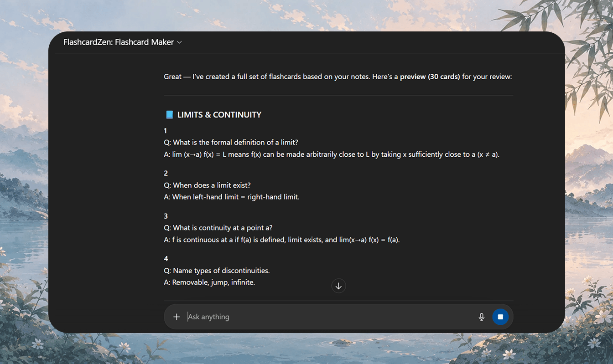Screen dimensions: 613x364
Task: Click the LIMITS & CONTINUITY heading
Action: tap(219, 115)
